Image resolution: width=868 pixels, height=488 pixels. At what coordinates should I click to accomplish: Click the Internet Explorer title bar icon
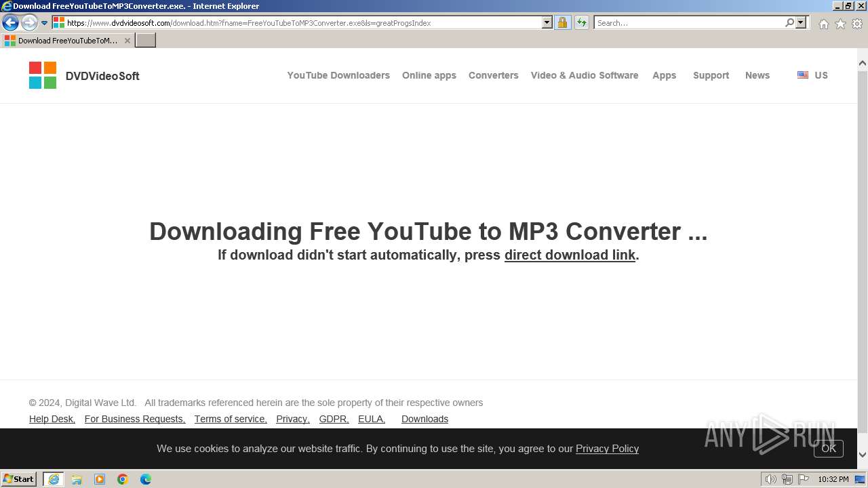(x=7, y=6)
